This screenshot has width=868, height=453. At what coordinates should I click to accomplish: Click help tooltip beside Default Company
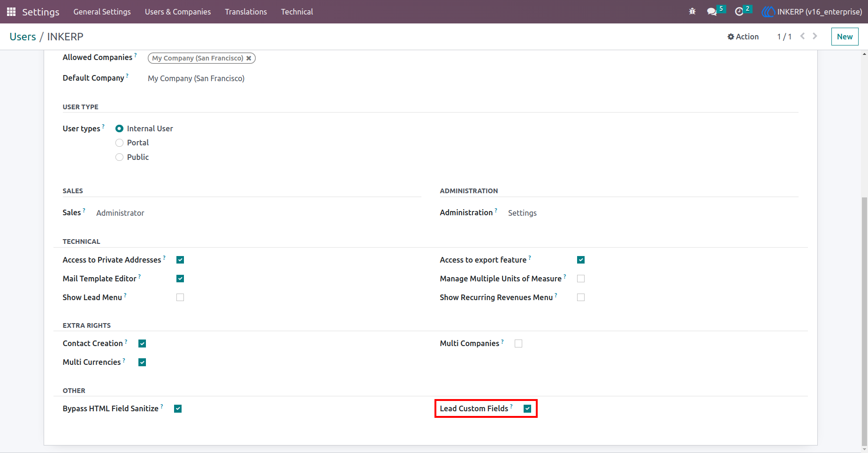[x=127, y=75]
